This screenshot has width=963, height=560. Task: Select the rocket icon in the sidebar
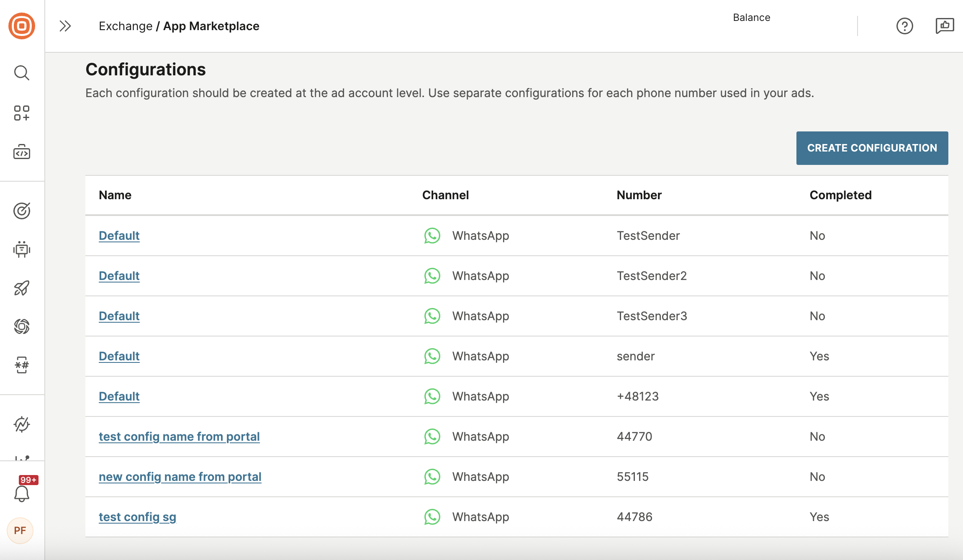21,288
